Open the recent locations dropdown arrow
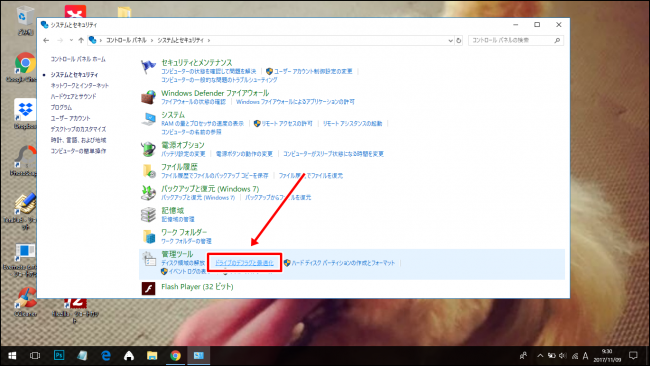 tap(71, 40)
